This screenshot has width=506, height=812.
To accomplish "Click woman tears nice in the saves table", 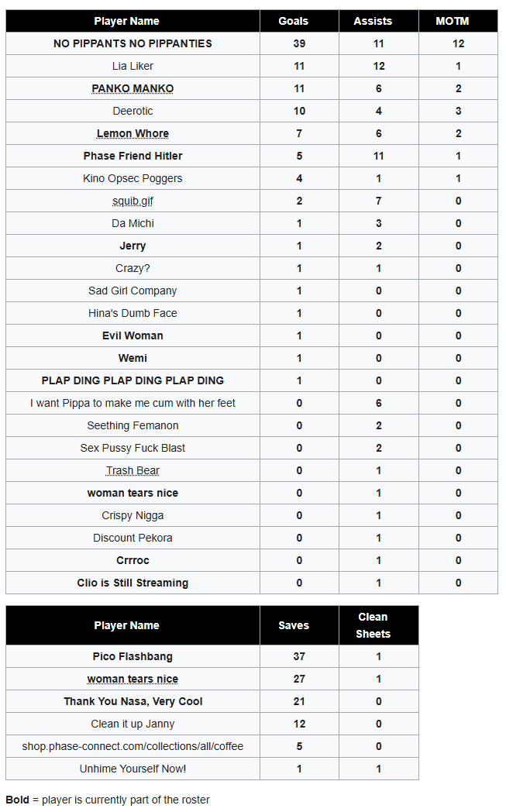I will click(x=133, y=679).
